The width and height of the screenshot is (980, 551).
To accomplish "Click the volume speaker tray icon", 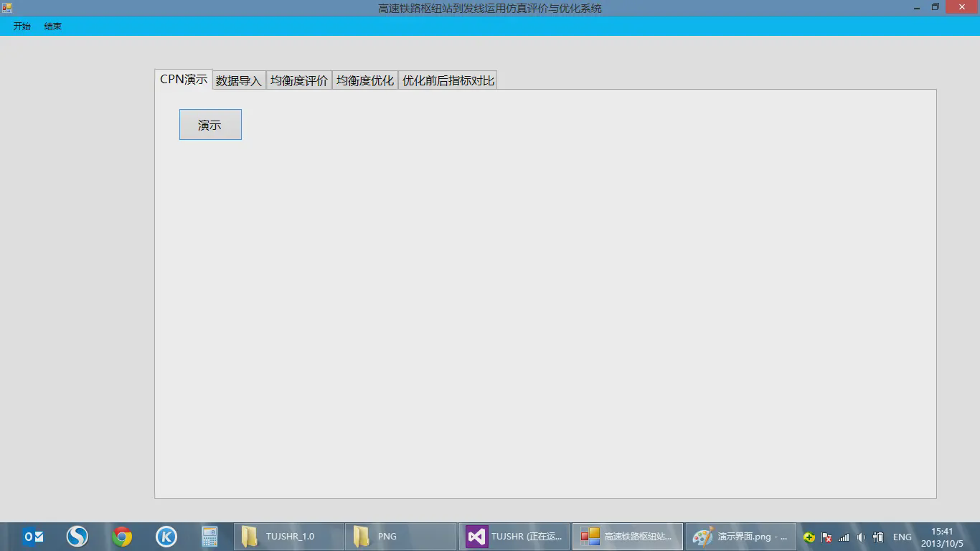I will pyautogui.click(x=861, y=537).
